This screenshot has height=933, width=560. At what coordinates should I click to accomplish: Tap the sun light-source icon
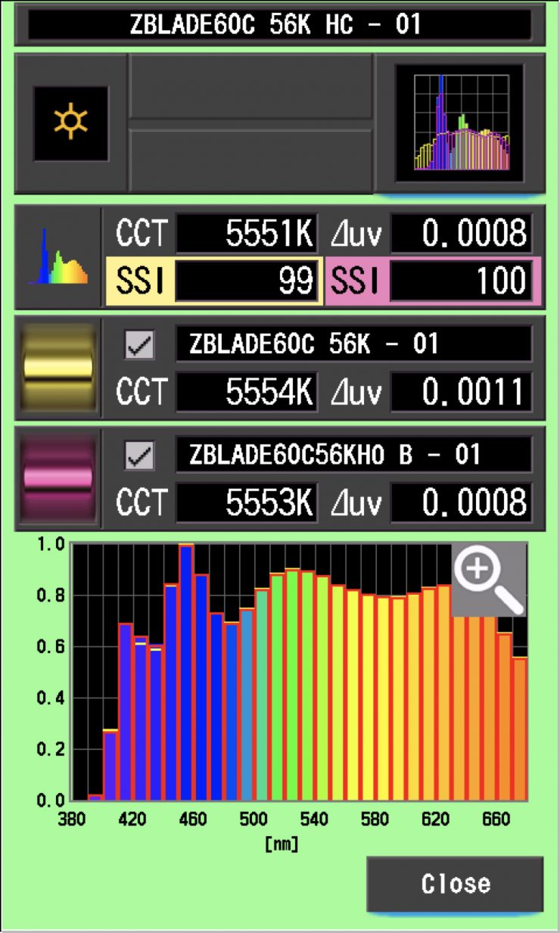click(70, 123)
